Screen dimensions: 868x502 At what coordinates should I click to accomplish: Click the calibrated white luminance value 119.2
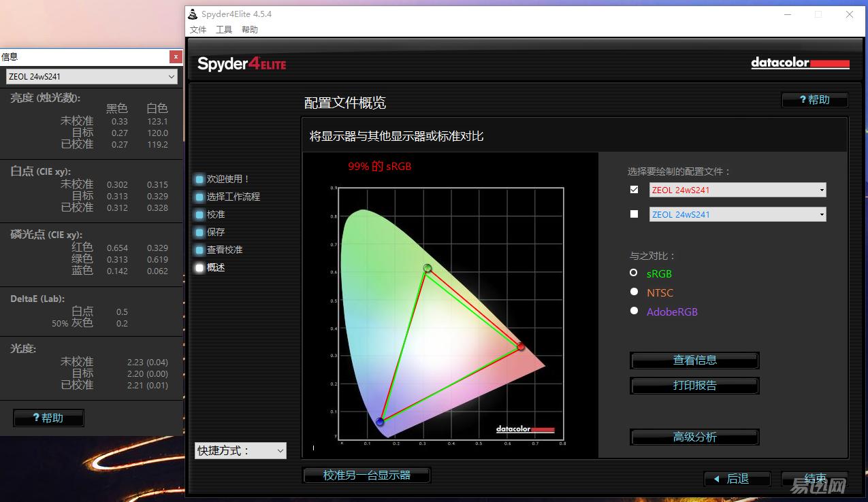click(157, 144)
